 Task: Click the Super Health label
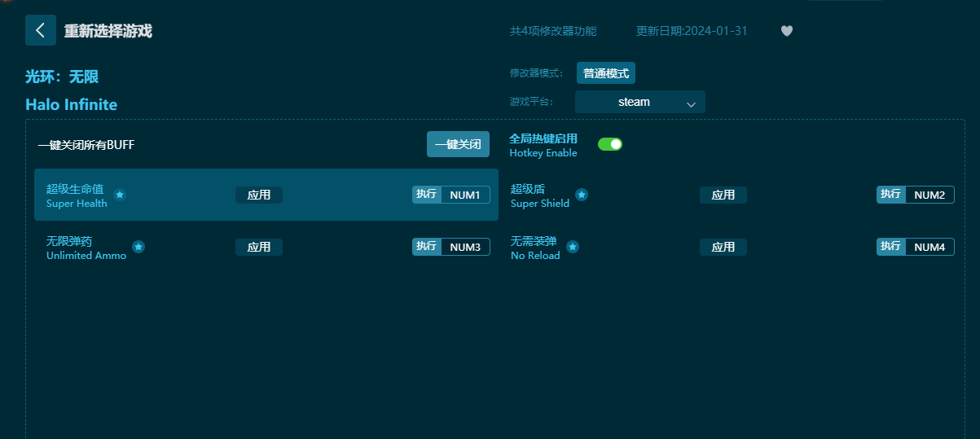pyautogui.click(x=77, y=204)
